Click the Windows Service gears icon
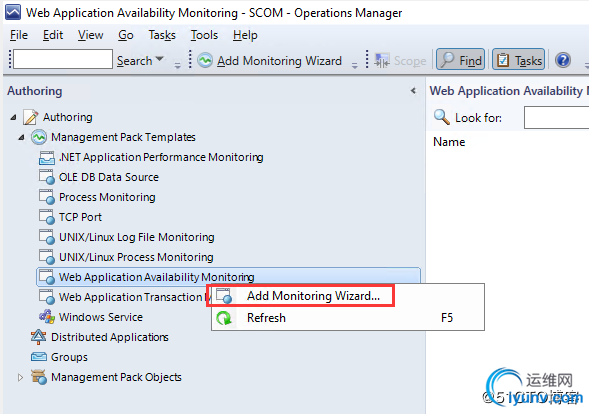This screenshot has width=589, height=414. (x=47, y=317)
